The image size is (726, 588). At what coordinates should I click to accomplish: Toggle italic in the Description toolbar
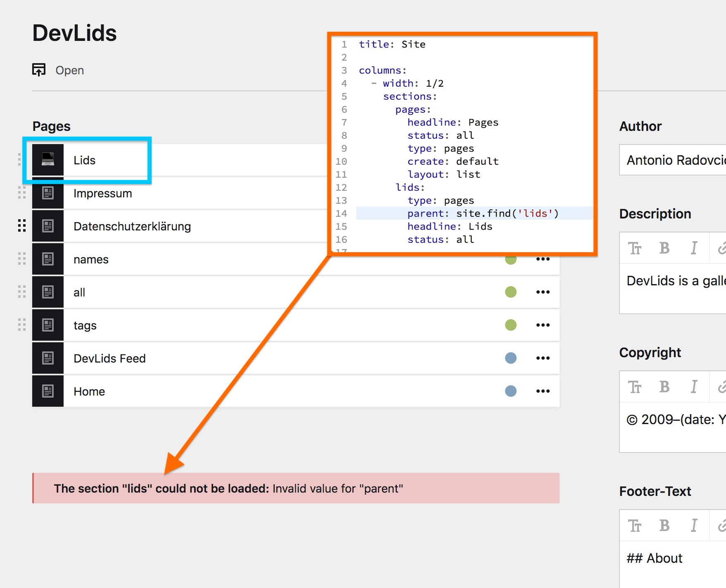click(694, 248)
